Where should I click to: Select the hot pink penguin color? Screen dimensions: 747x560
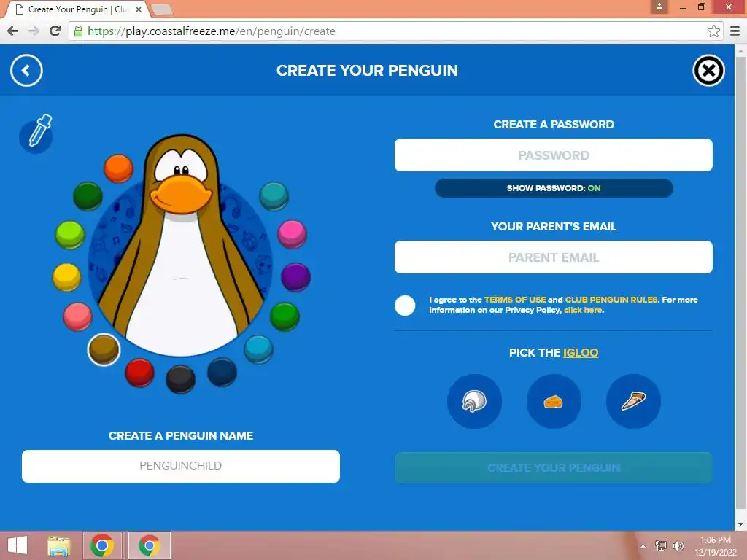(292, 234)
